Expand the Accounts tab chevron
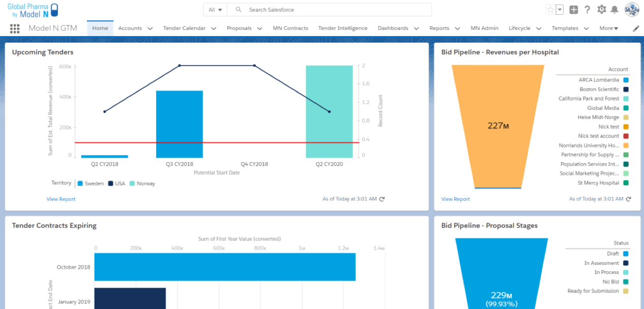 (150, 28)
